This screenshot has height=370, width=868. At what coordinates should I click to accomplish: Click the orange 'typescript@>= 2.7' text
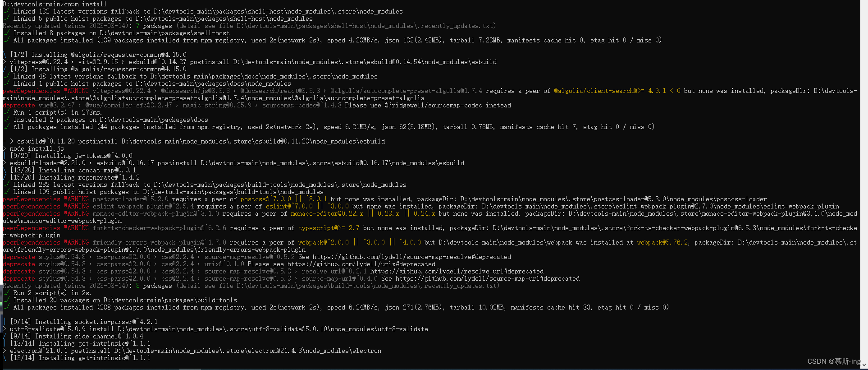[x=329, y=228]
